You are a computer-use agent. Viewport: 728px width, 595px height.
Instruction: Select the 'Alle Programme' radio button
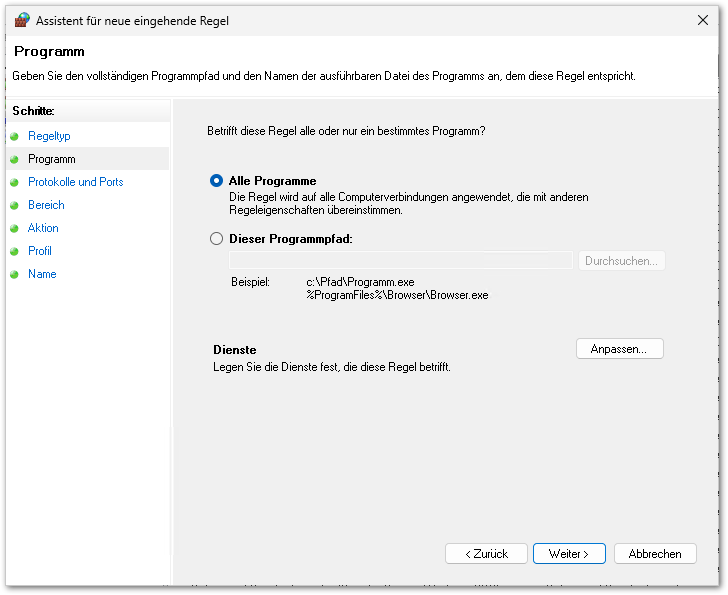(x=216, y=181)
